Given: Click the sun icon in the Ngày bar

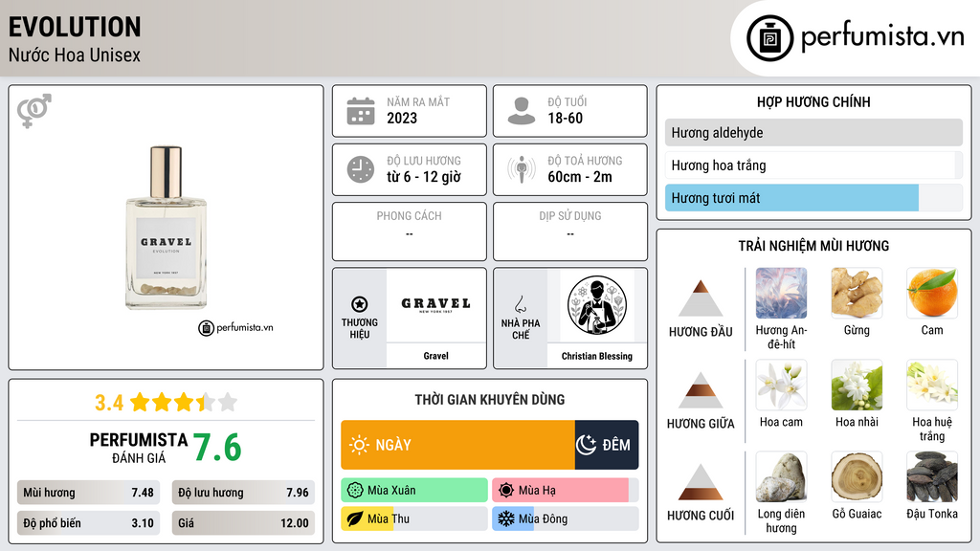Looking at the screenshot, I should pyautogui.click(x=359, y=445).
